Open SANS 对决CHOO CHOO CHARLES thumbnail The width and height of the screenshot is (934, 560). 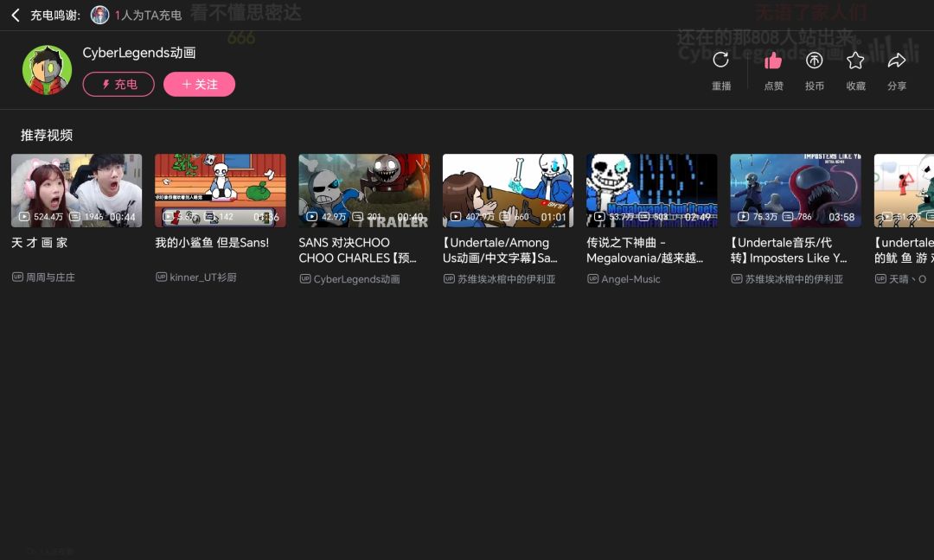[364, 190]
